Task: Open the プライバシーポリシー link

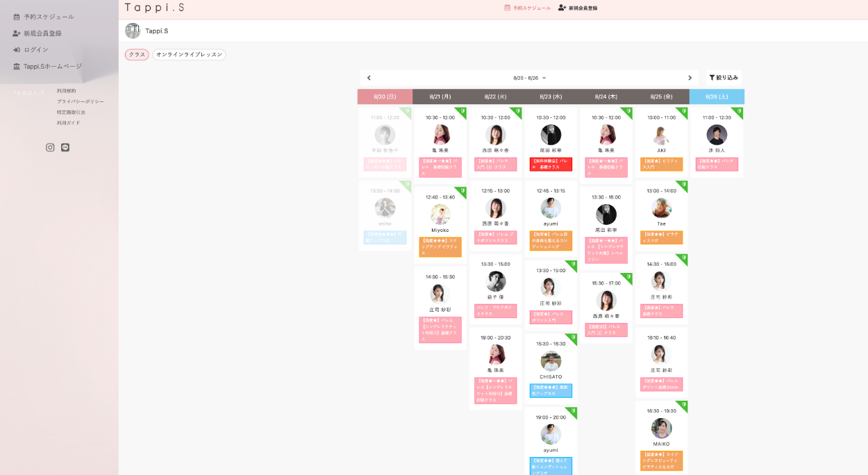Action: [x=80, y=101]
